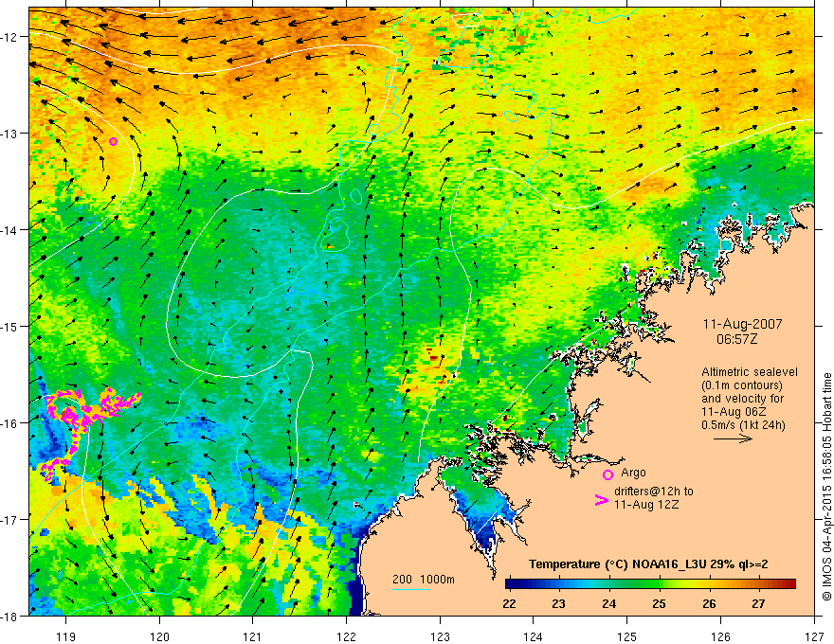Click the '11-Aug 12Z' legend text

tap(646, 505)
